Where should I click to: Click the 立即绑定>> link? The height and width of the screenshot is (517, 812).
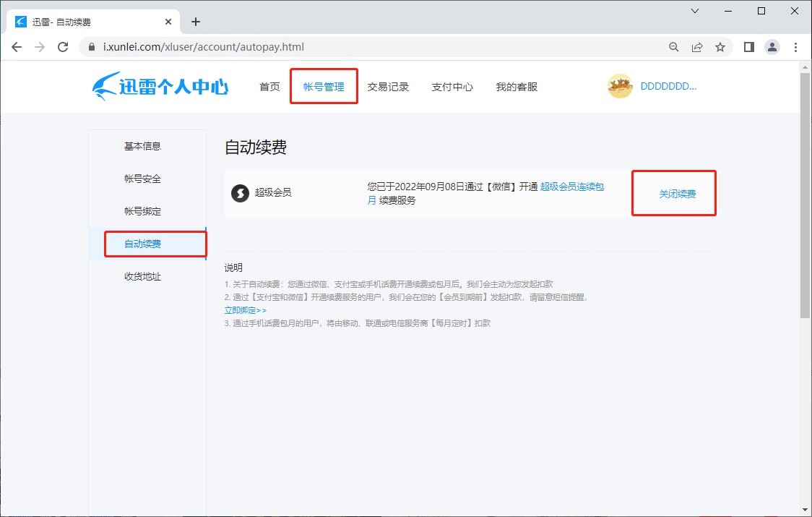coord(246,309)
